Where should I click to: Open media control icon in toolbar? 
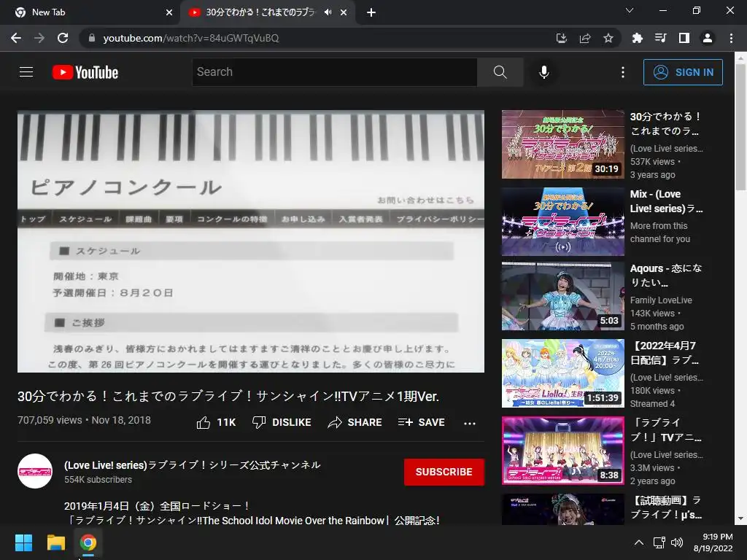click(x=660, y=38)
